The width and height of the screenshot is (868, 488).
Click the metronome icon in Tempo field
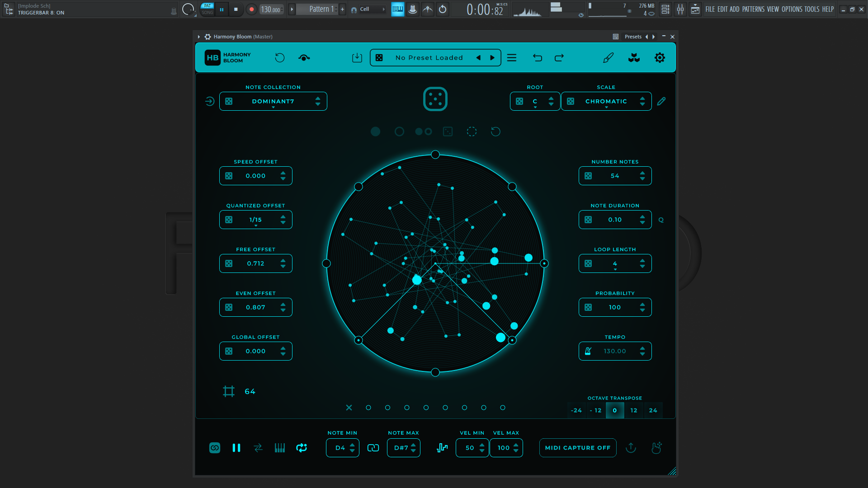[588, 351]
